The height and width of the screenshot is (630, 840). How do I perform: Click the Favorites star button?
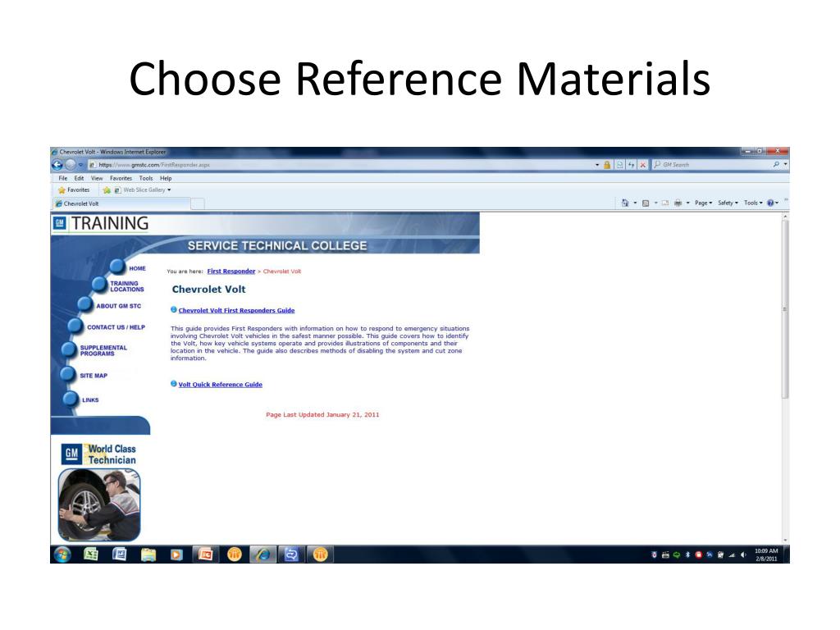point(74,190)
